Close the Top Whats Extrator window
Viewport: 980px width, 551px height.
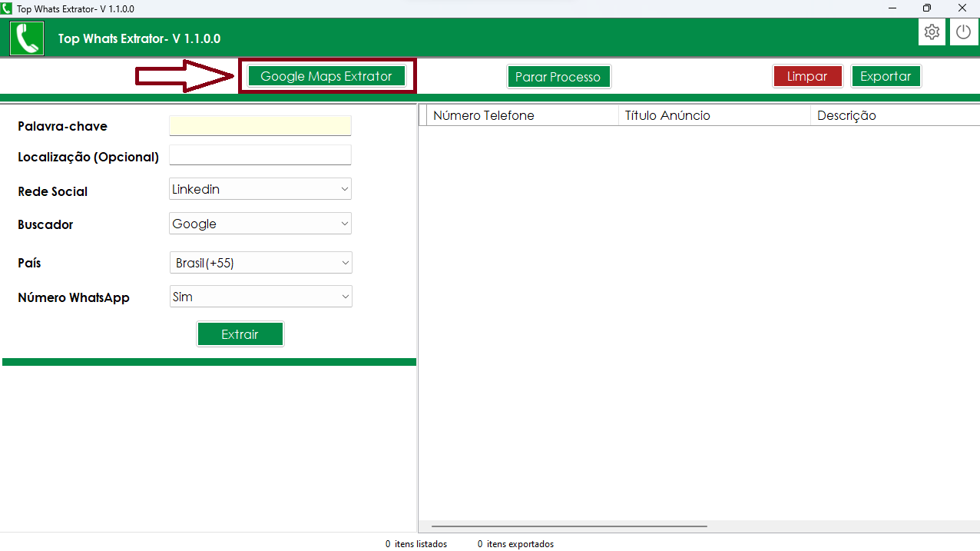(962, 8)
